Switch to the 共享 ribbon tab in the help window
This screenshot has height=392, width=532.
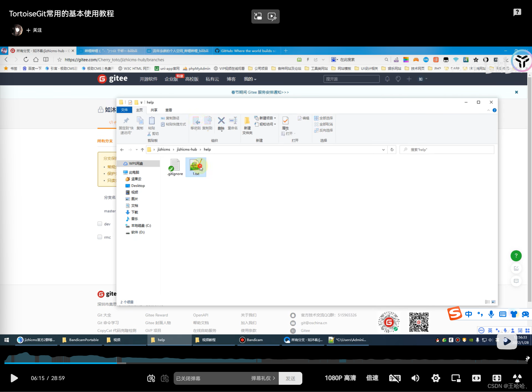point(154,110)
